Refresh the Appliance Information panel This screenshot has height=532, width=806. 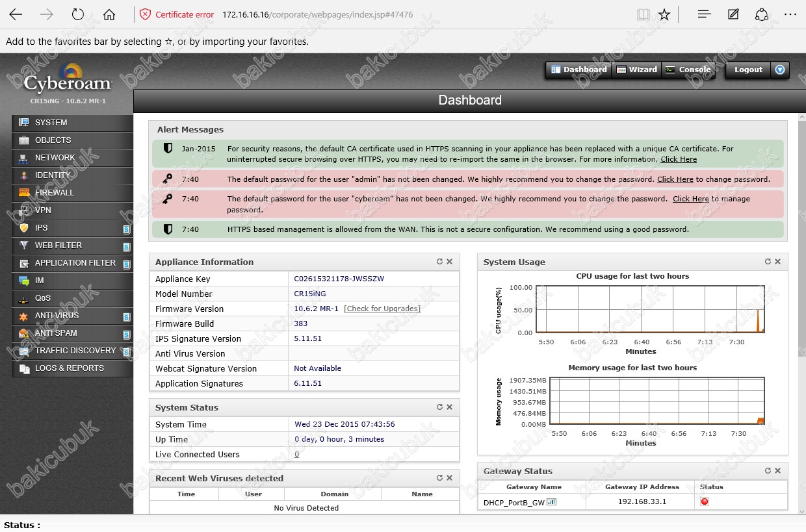(439, 261)
